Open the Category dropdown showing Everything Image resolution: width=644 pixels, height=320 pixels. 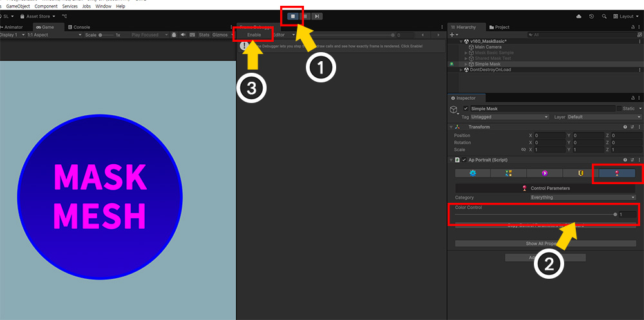click(x=583, y=198)
